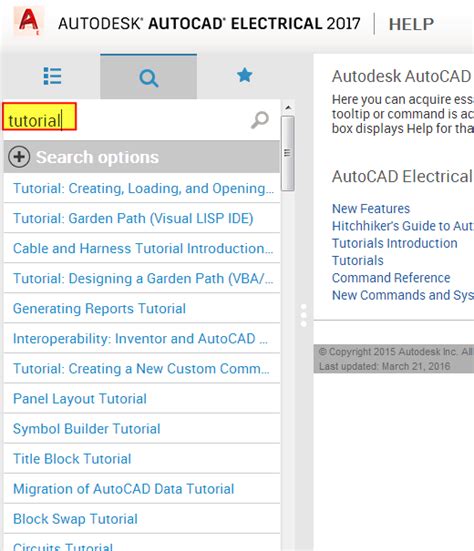Click the AutoCAD Electrical logo icon
Image resolution: width=474 pixels, height=551 pixels.
pos(29,21)
